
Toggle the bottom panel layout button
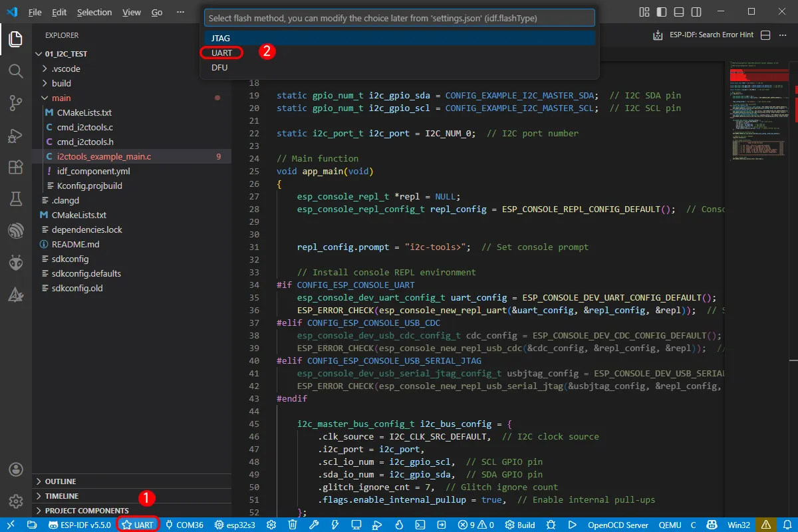[x=677, y=12]
